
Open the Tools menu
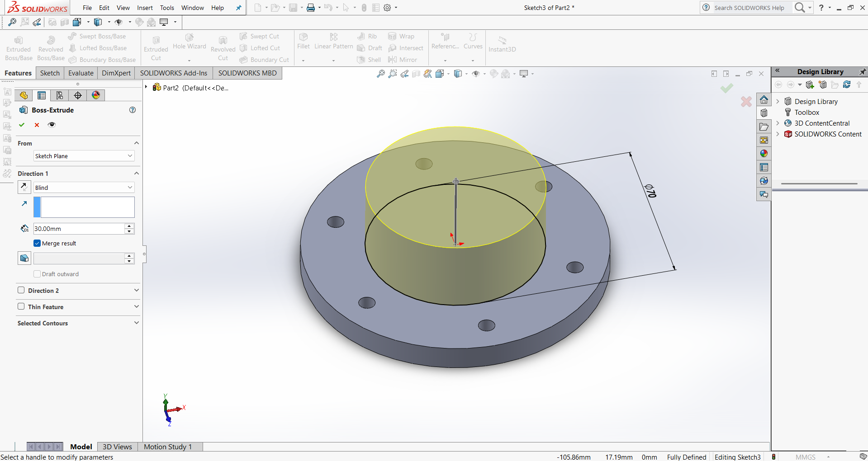coord(167,8)
